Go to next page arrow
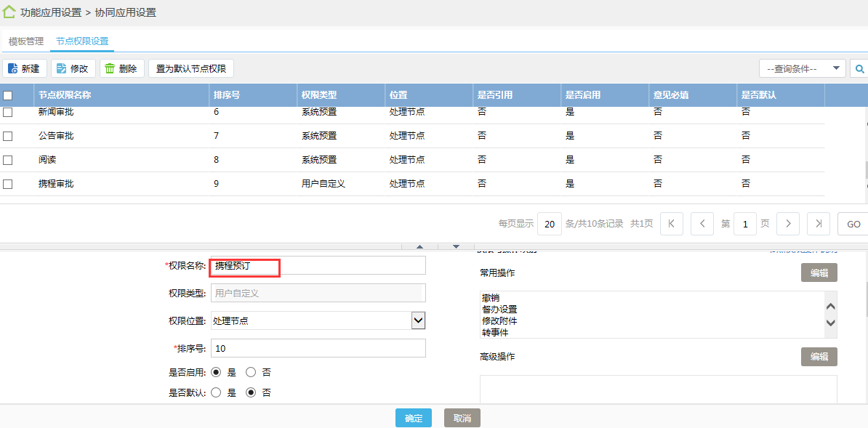 coord(788,224)
